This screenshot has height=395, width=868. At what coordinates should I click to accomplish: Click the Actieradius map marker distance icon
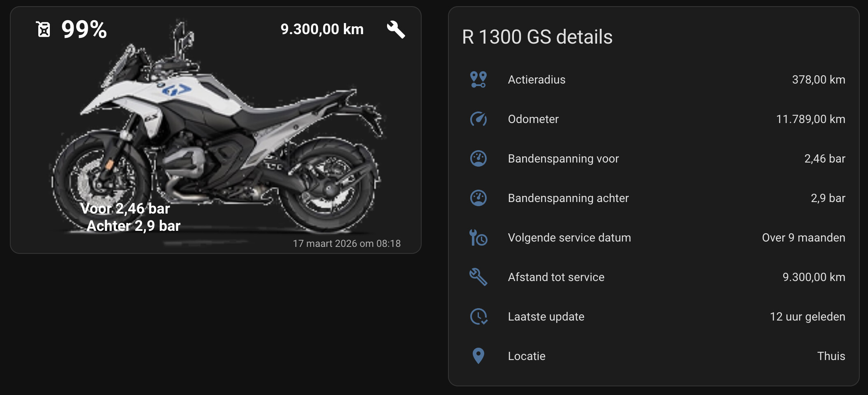[478, 79]
